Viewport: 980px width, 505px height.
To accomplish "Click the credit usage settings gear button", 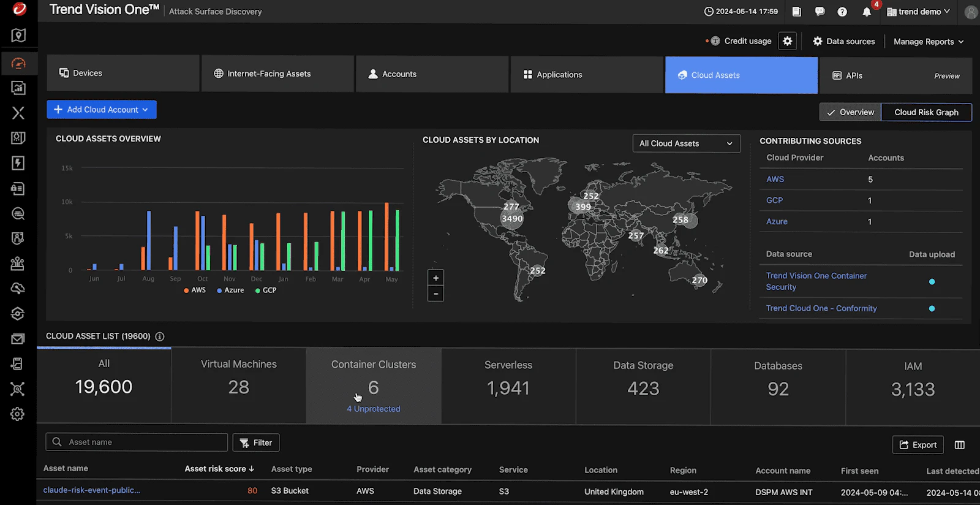I will [x=788, y=41].
